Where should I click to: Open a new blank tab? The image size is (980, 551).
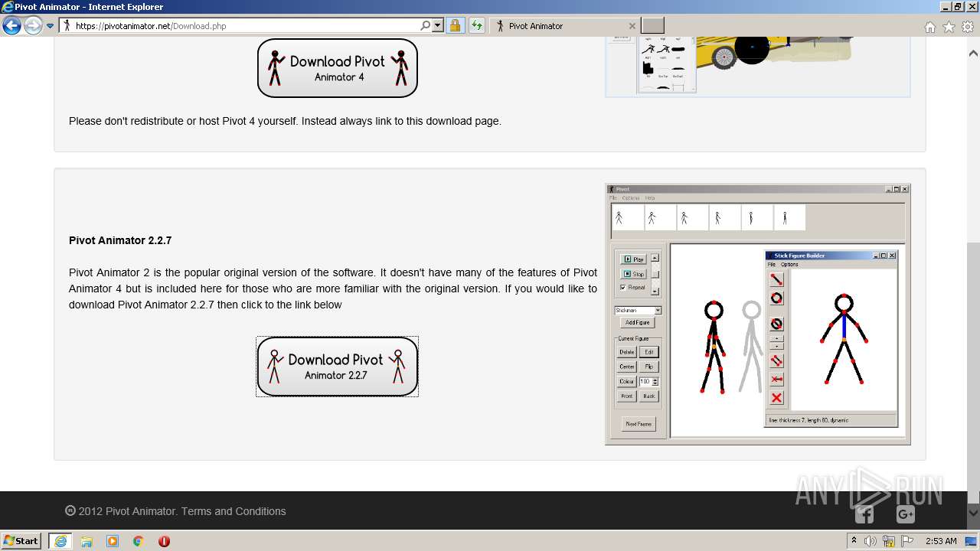(652, 25)
